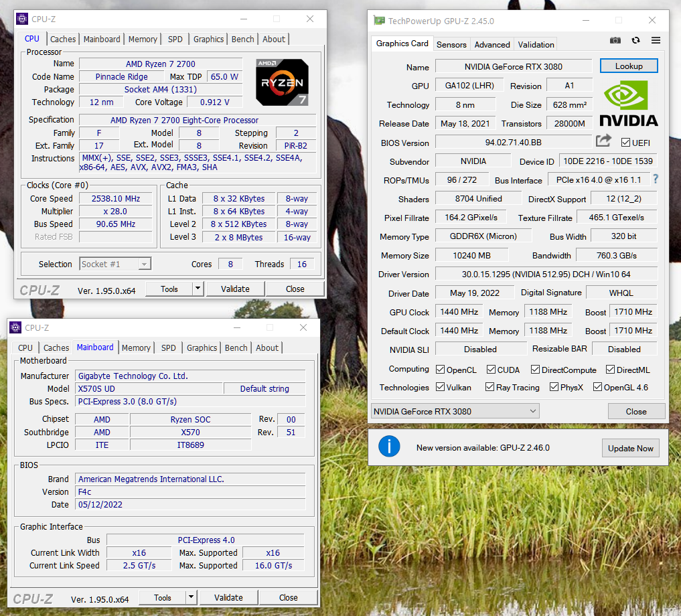Open the NVIDIA GeForce RTX 3080 GPU selector

[455, 411]
